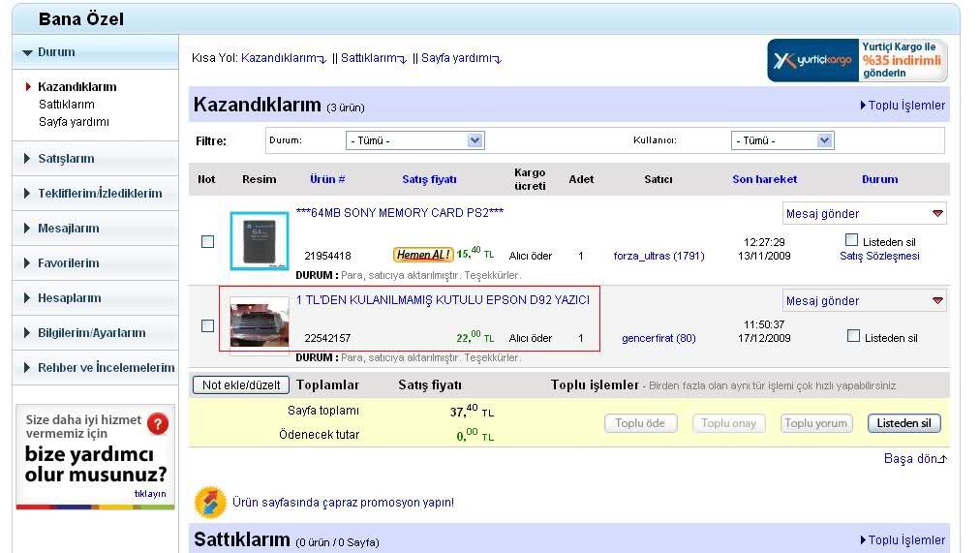Open the Durum filter dropdown
Image resolution: width=980 pixels, height=553 pixels.
415,140
